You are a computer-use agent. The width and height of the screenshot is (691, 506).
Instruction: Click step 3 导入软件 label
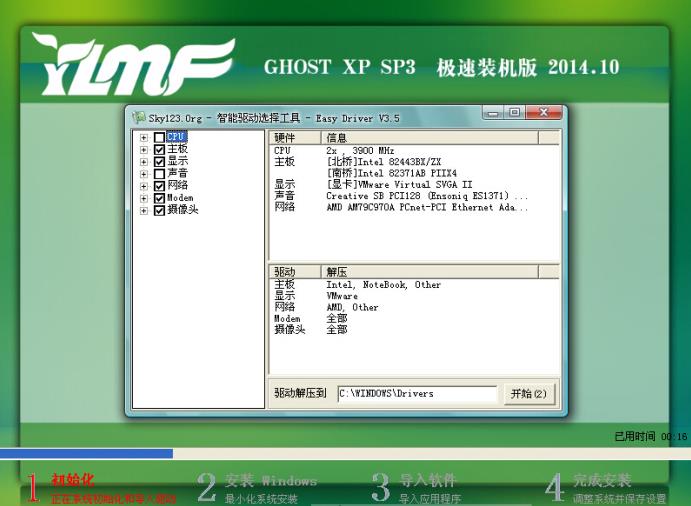click(x=428, y=480)
